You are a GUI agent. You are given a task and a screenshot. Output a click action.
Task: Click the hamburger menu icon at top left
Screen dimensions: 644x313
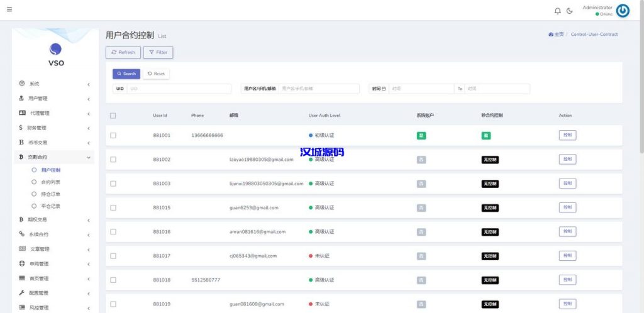[x=9, y=9]
